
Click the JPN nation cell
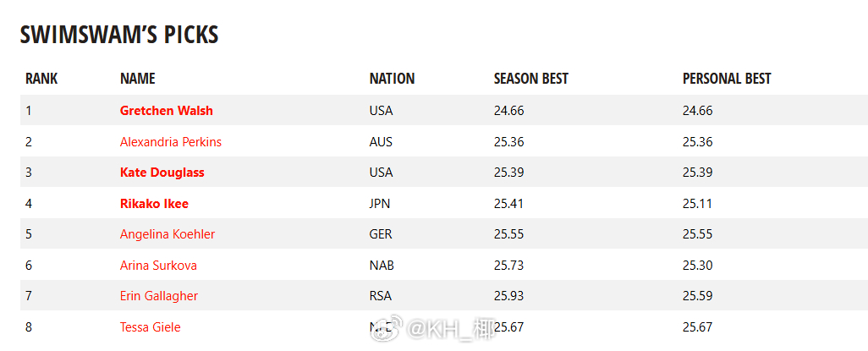(x=380, y=204)
